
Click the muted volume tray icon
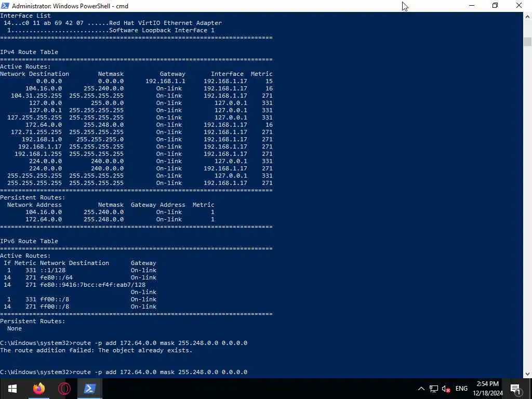[446, 389]
